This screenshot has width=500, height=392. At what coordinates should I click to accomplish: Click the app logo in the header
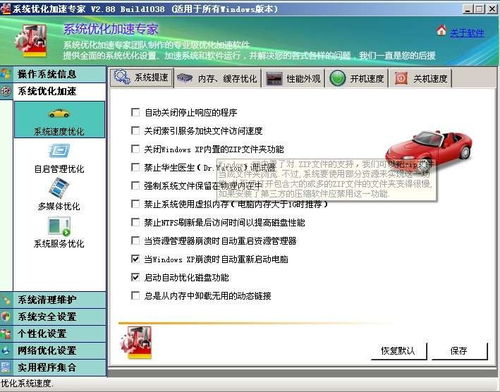[31, 41]
